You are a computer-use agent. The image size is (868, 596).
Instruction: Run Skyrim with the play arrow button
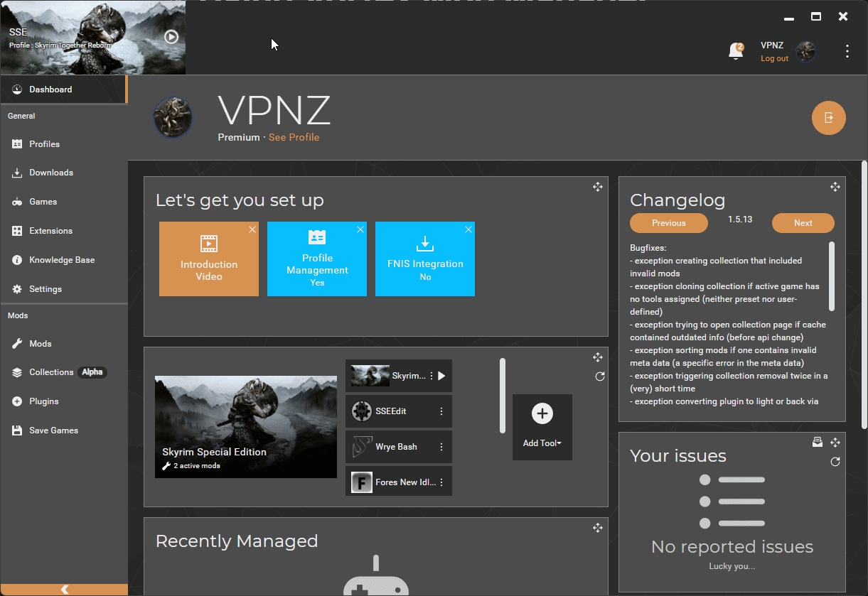pyautogui.click(x=441, y=376)
